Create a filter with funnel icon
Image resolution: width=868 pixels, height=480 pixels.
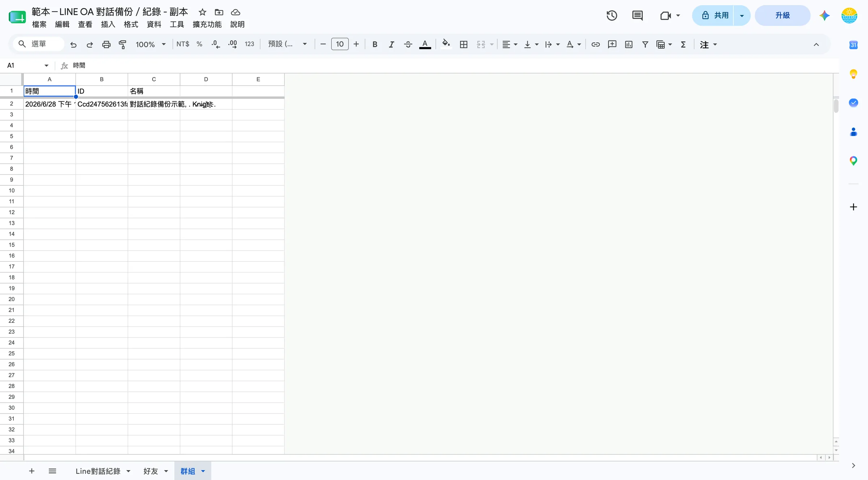click(x=645, y=45)
